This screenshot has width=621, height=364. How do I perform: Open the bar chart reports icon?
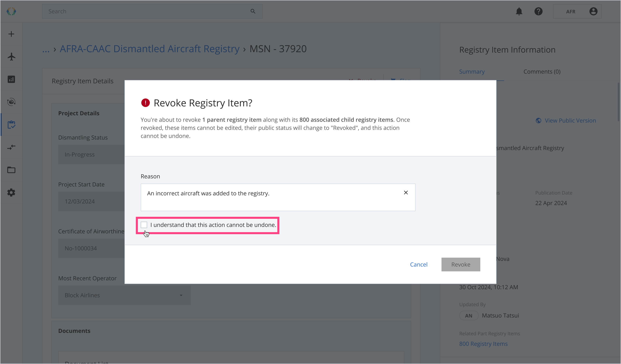point(11,79)
